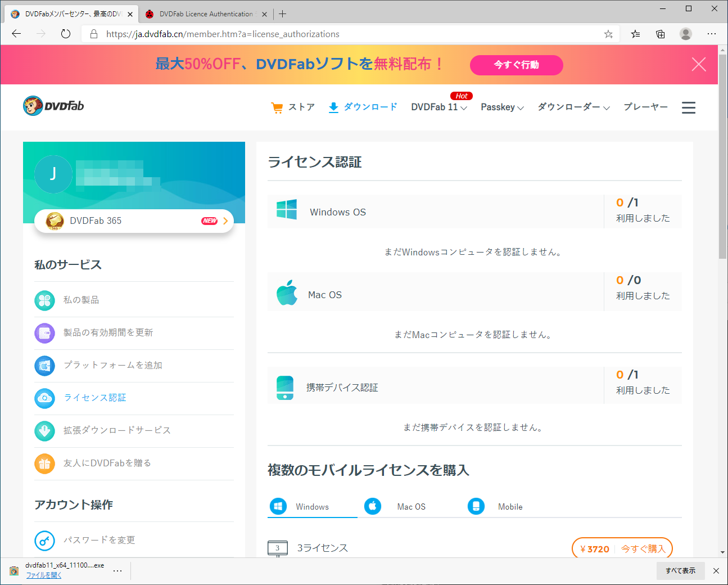Expand the Passkey dropdown menu
728x585 pixels.
(x=502, y=107)
